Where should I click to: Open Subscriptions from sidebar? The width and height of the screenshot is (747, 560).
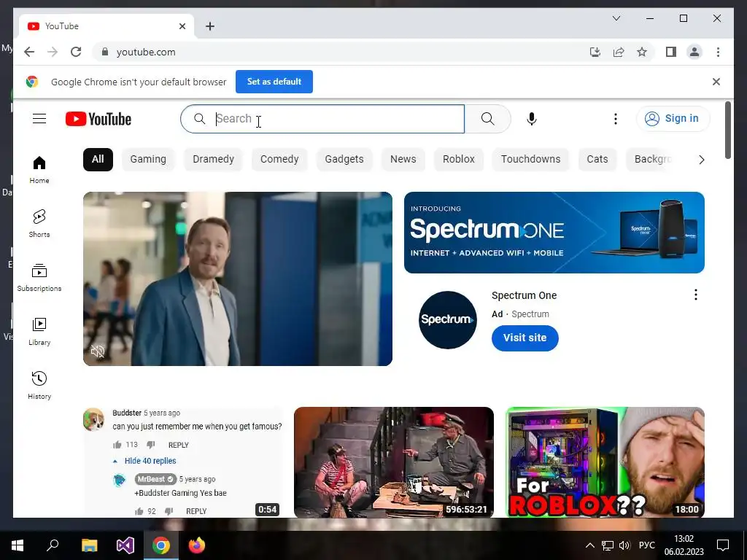pyautogui.click(x=39, y=278)
